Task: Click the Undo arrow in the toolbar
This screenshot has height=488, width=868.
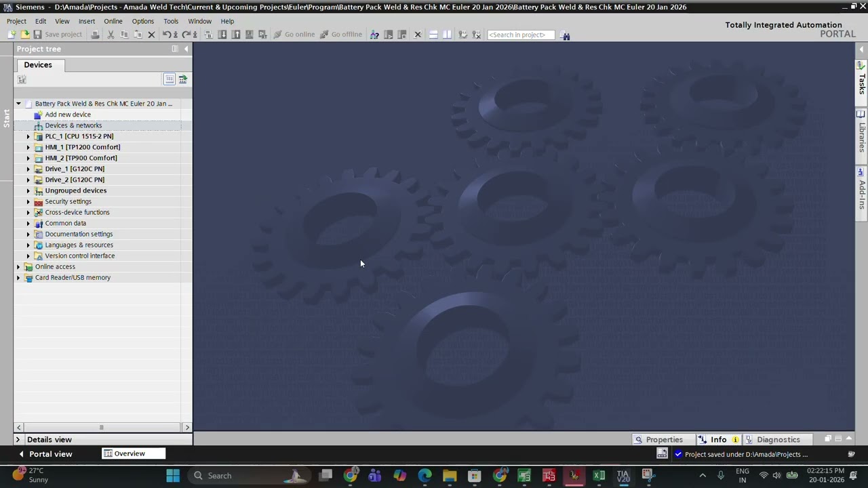Action: [x=166, y=35]
